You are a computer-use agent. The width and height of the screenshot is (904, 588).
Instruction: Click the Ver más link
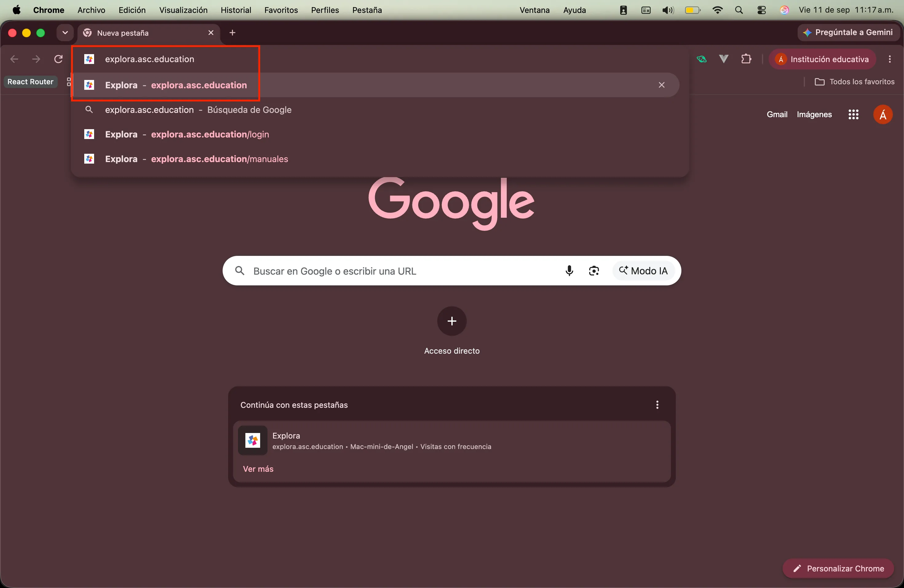click(258, 469)
